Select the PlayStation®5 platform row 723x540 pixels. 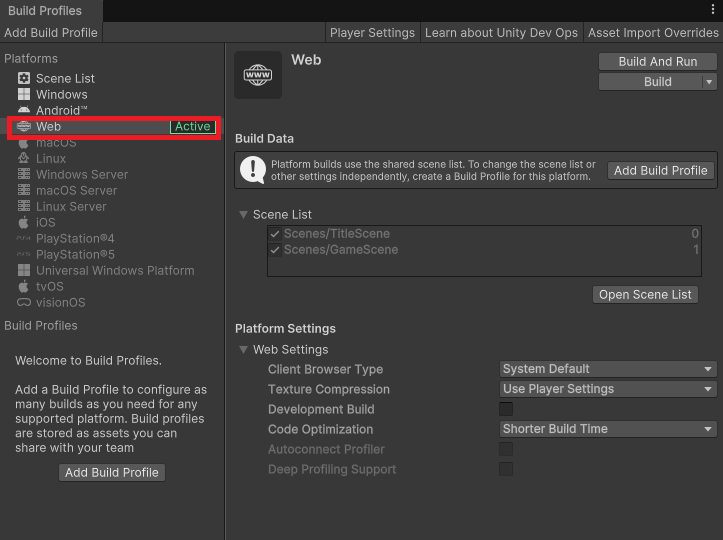coord(112,255)
